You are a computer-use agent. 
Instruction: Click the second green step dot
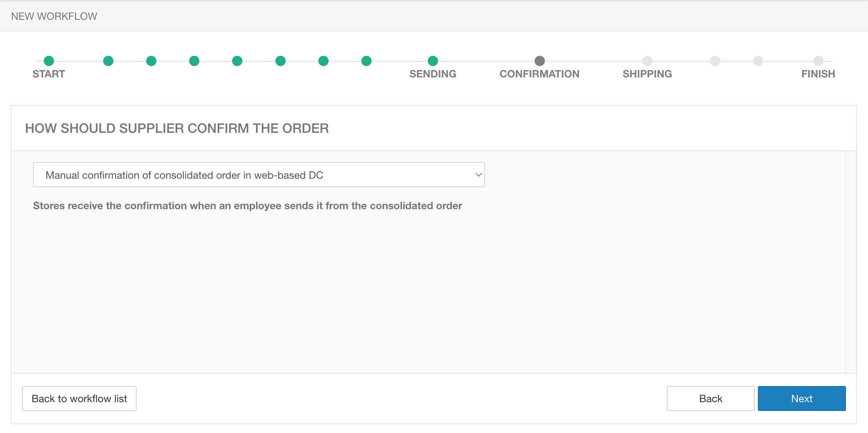click(108, 61)
